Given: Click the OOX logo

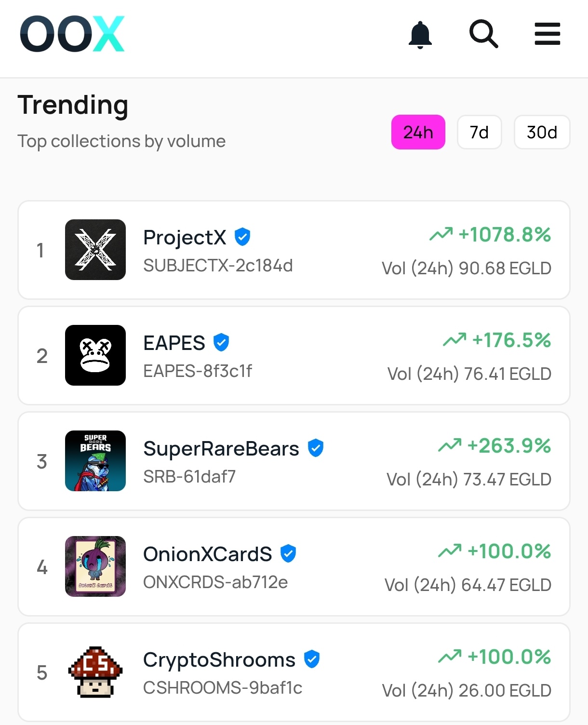Looking at the screenshot, I should (x=72, y=34).
